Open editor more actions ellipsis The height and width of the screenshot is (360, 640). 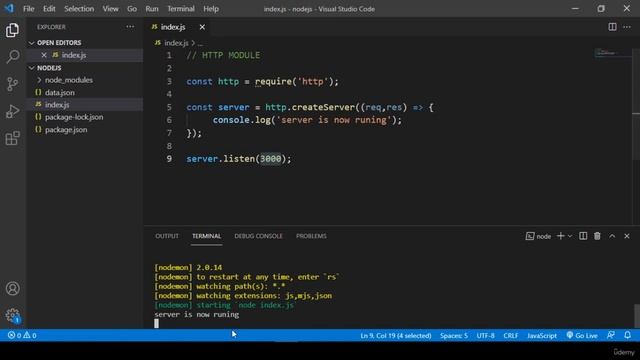627,27
